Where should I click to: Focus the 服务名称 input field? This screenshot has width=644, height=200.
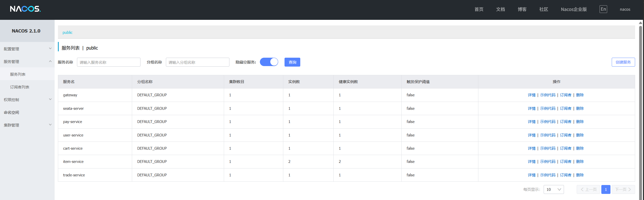click(x=108, y=62)
